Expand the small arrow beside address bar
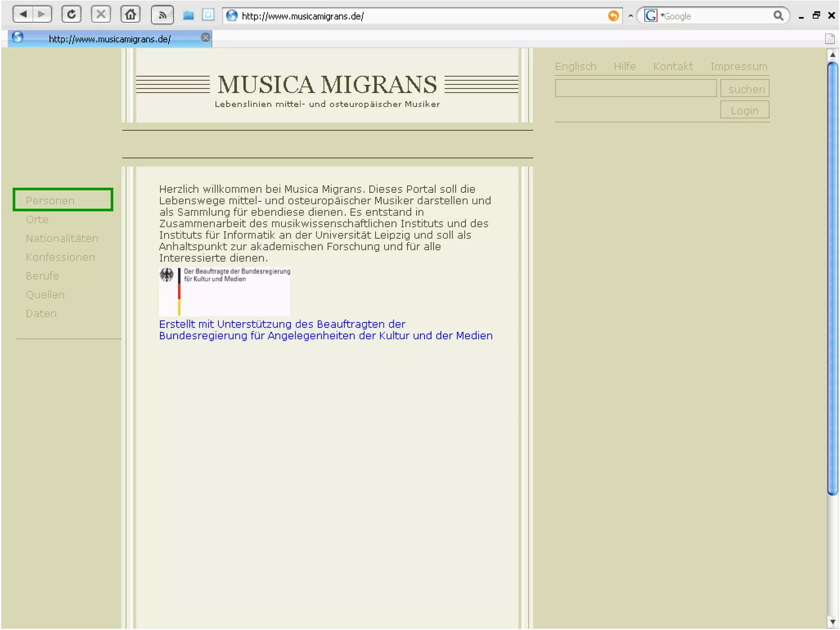This screenshot has height=630, width=840. [630, 16]
